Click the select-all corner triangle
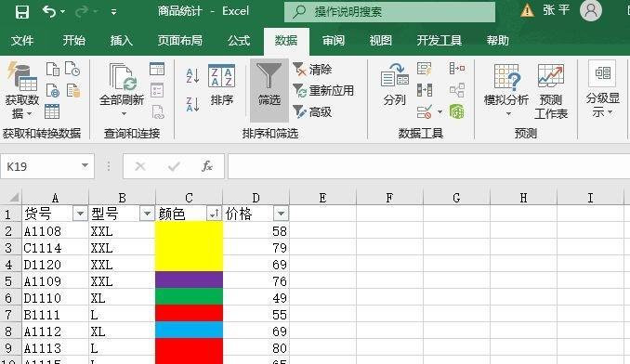The height and width of the screenshot is (364, 630). [13, 197]
